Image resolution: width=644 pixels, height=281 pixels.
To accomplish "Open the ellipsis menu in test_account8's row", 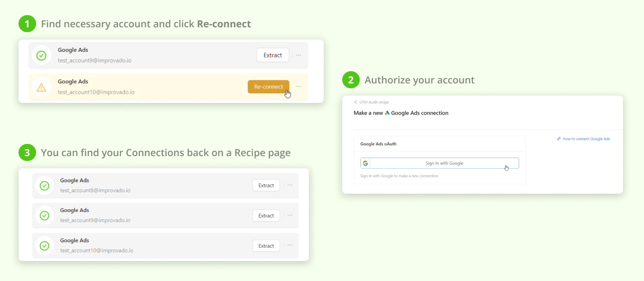I will (x=290, y=185).
